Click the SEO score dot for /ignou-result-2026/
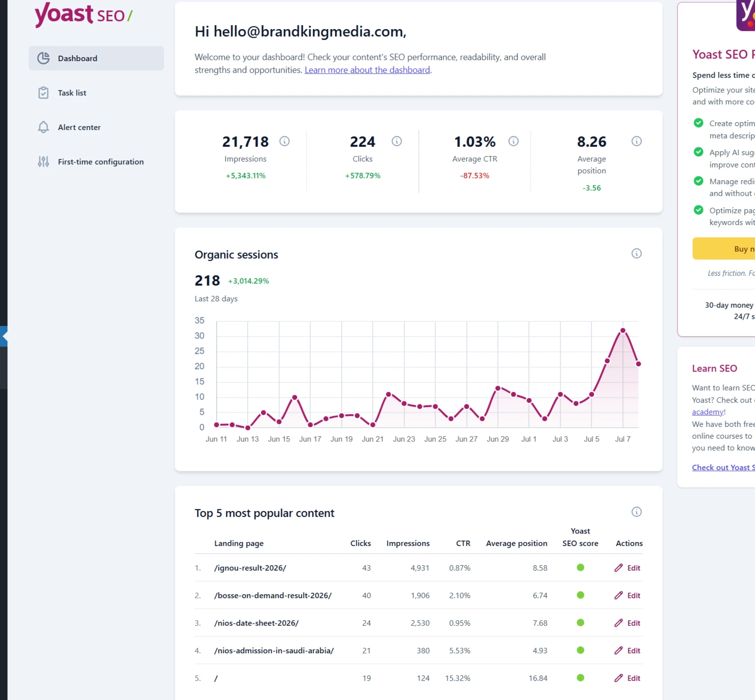 (x=581, y=568)
